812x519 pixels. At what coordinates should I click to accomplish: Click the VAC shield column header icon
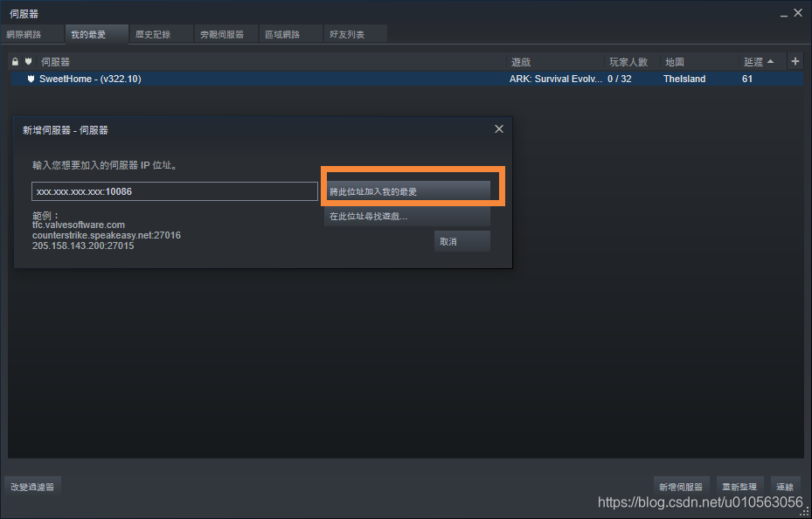(x=29, y=61)
